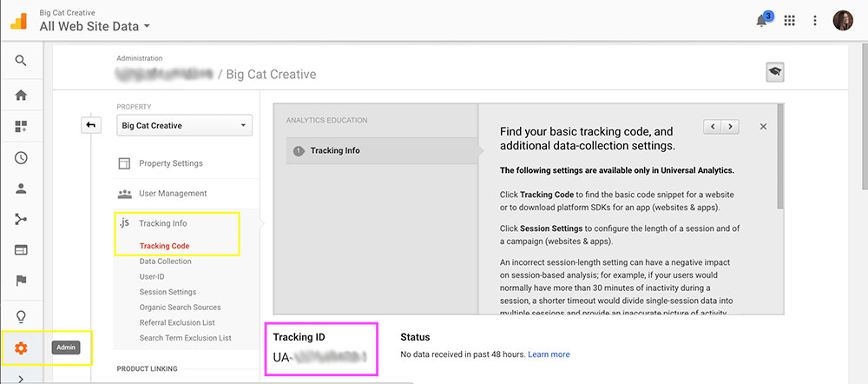Go to previous education slide
The image size is (868, 384).
point(713,126)
